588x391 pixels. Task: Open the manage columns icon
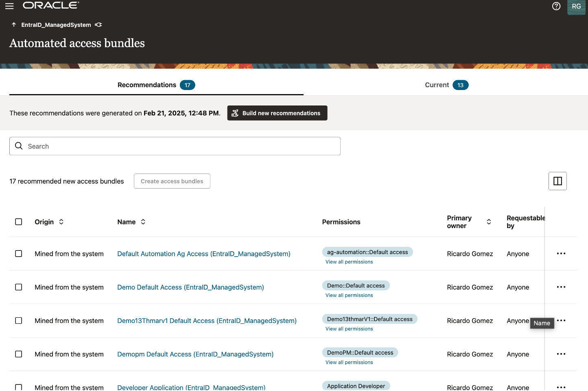[557, 181]
